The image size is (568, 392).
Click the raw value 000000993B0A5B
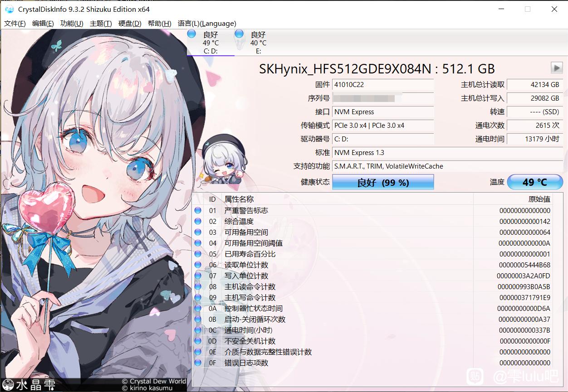click(524, 286)
